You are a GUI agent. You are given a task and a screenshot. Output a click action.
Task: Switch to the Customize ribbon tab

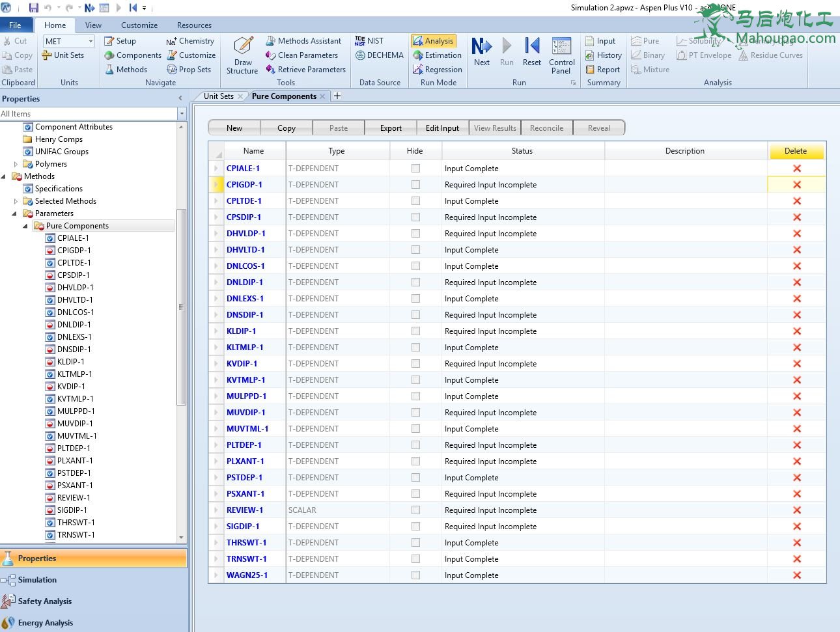139,25
